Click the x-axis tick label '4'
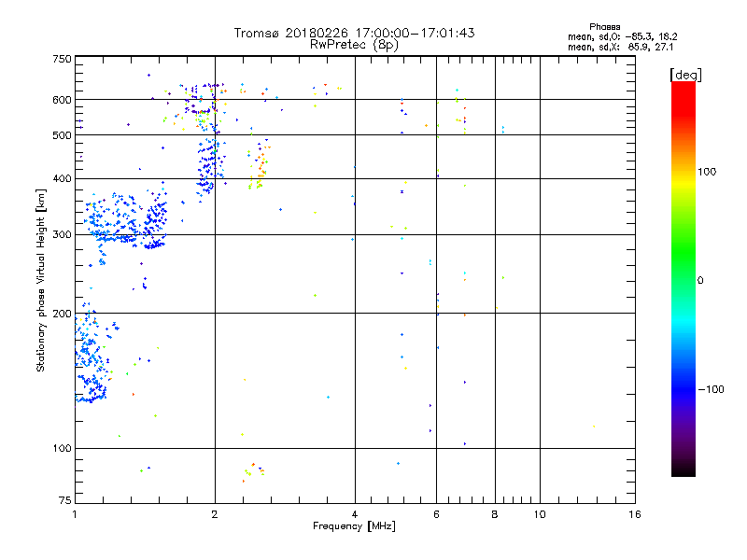 [355, 514]
